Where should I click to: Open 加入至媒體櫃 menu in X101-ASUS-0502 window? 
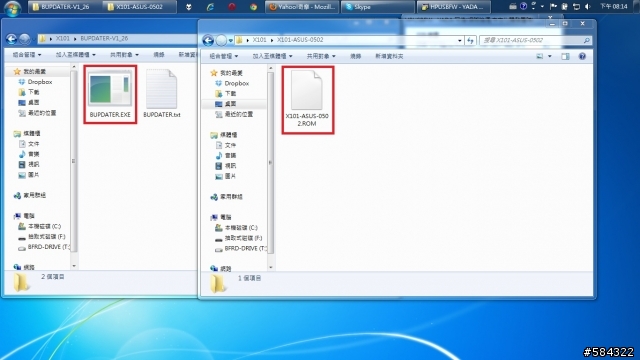coord(272,56)
